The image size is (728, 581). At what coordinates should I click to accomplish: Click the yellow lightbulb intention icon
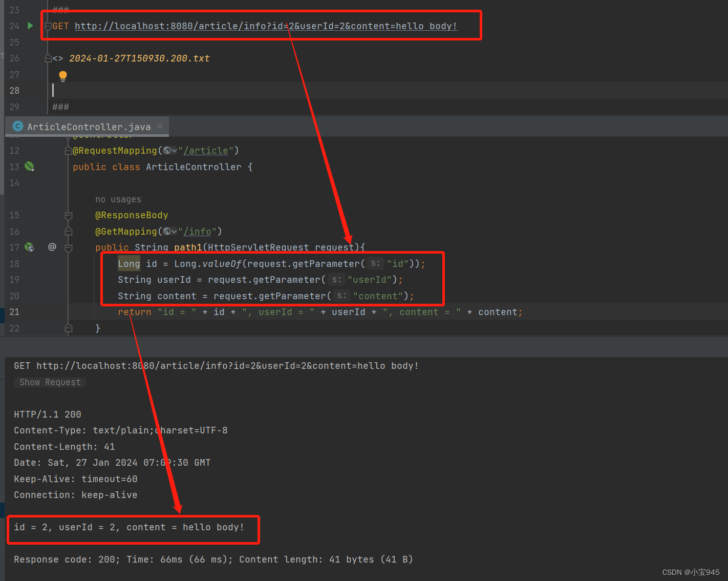click(x=63, y=76)
